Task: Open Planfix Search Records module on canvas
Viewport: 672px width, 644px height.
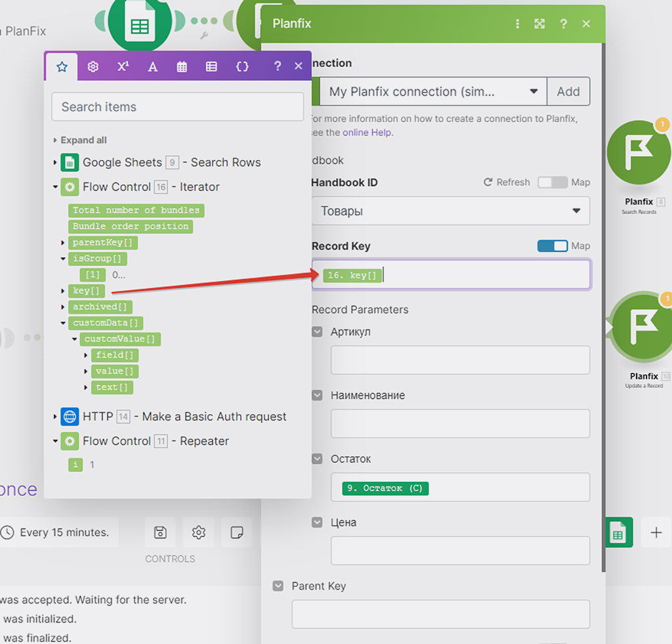Action: [639, 153]
